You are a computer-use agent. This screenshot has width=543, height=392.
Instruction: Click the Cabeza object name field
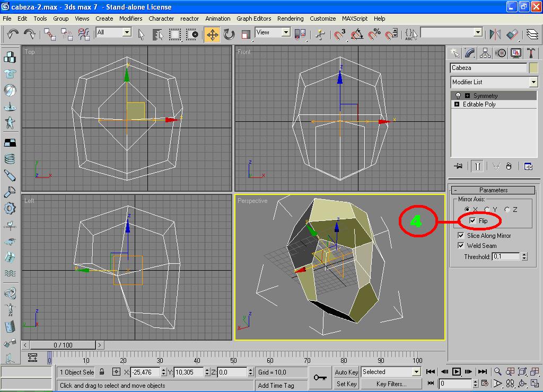click(488, 68)
